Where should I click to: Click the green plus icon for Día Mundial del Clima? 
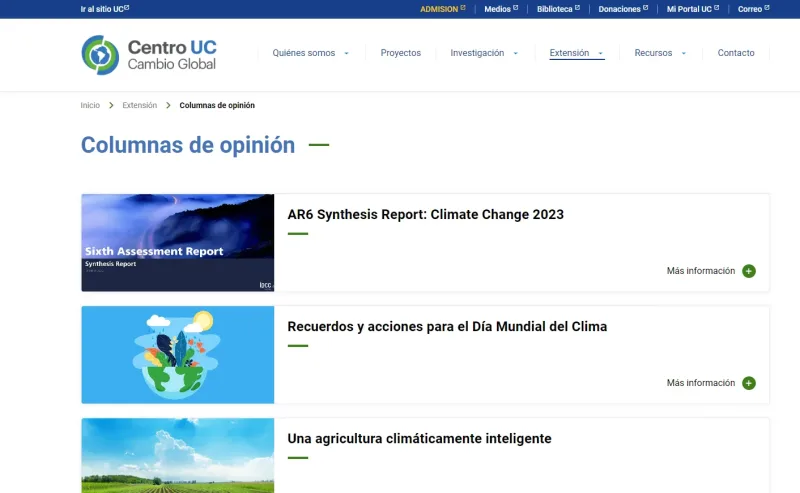[748, 383]
